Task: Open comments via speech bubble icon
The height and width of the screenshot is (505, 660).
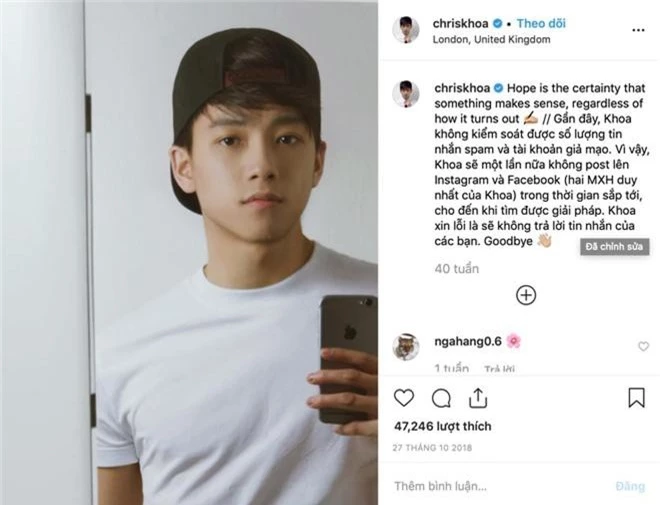Action: [x=441, y=398]
